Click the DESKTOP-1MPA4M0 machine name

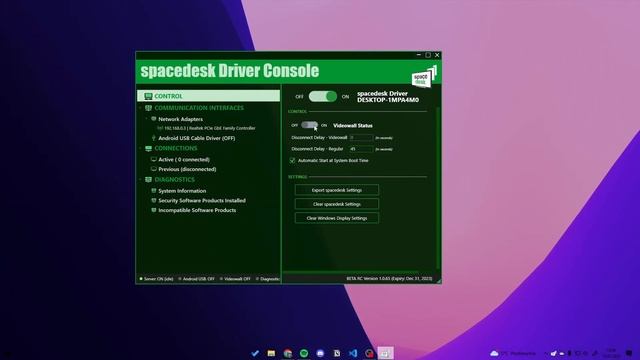[388, 100]
